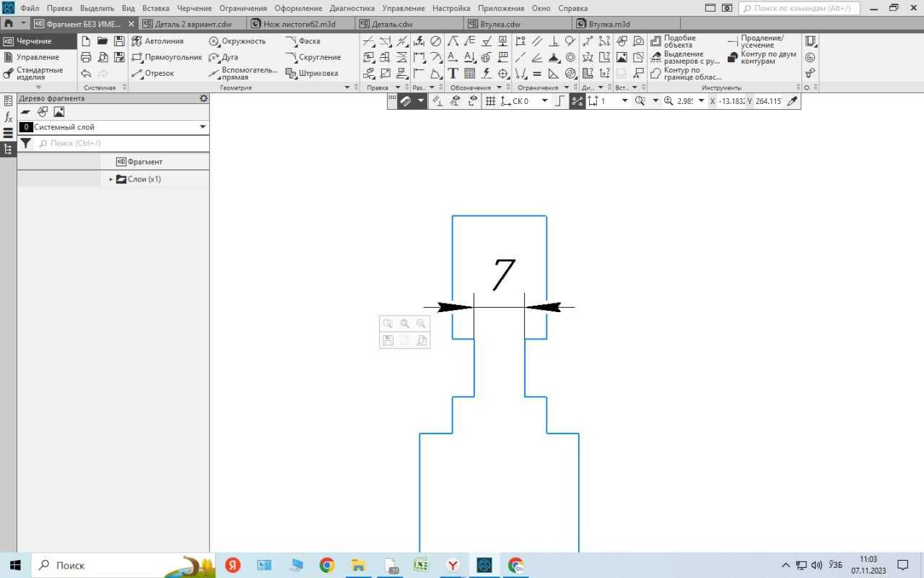Open the СК 0 coordinate system dropdown

tap(544, 101)
